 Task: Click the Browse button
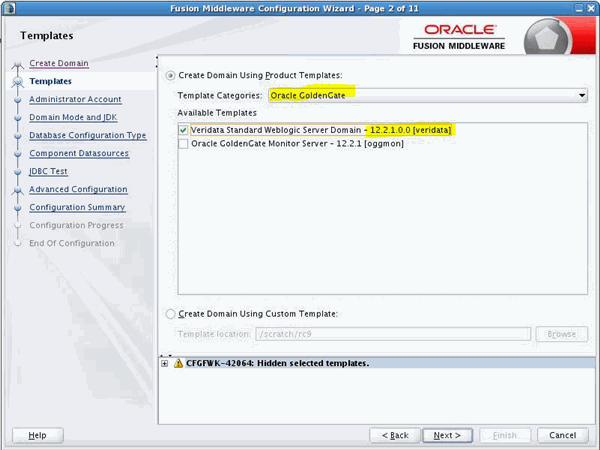[x=562, y=334]
